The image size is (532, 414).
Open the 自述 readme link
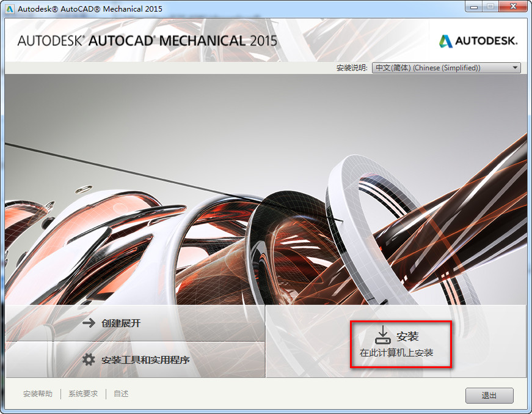point(120,394)
